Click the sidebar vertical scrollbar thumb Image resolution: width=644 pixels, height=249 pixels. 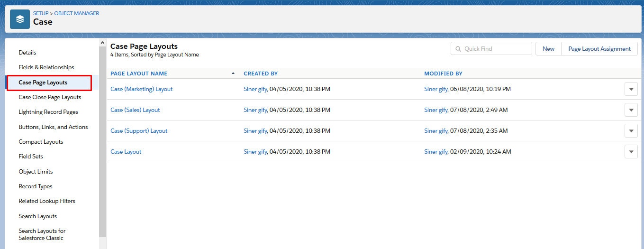coord(103,141)
